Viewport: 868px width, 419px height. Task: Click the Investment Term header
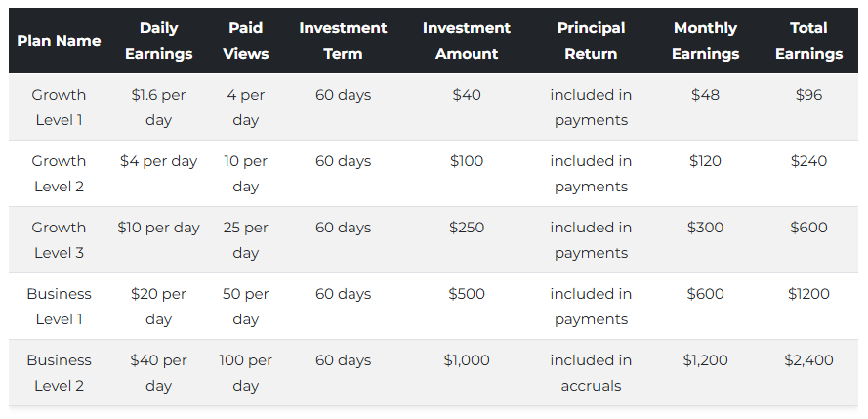pyautogui.click(x=343, y=41)
